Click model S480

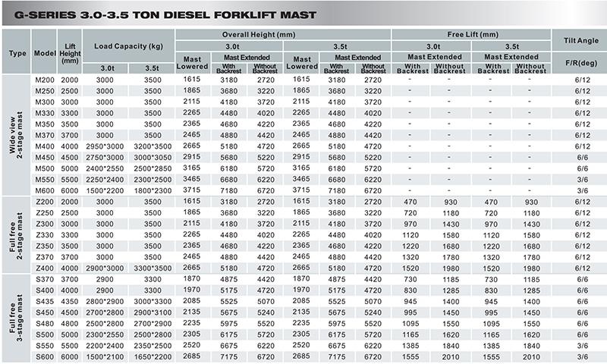coord(45,324)
